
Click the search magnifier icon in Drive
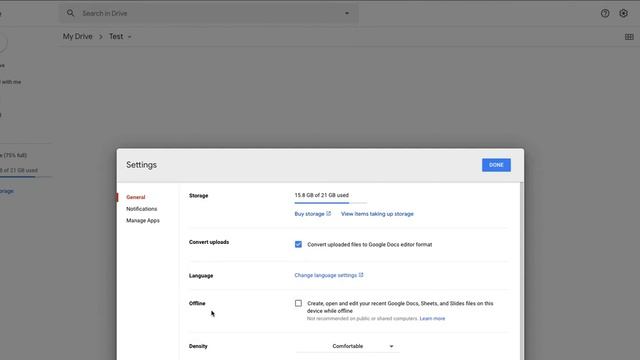[71, 13]
